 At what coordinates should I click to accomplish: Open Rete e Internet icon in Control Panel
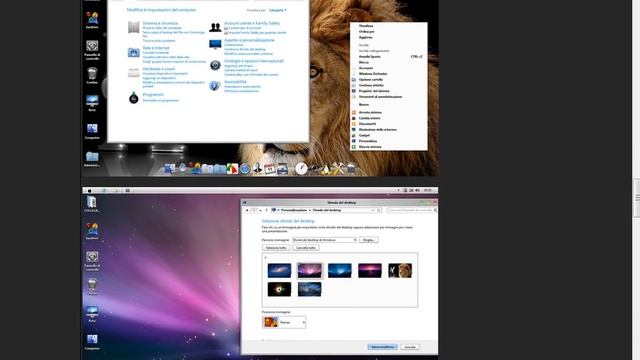(133, 52)
